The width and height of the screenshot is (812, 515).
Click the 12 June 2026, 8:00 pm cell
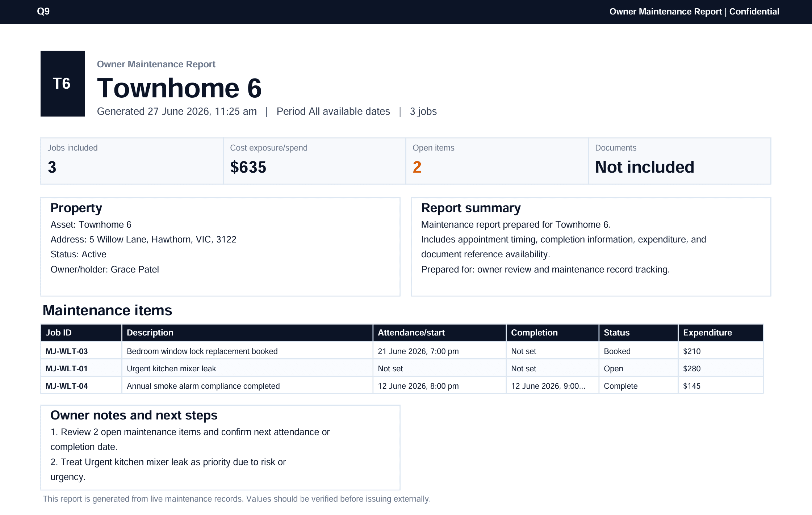point(440,386)
